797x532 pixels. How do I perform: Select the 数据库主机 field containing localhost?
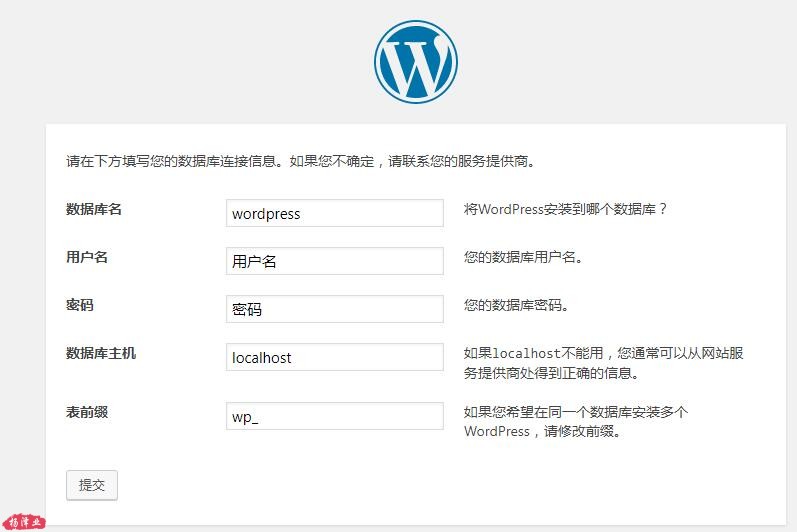(x=334, y=357)
